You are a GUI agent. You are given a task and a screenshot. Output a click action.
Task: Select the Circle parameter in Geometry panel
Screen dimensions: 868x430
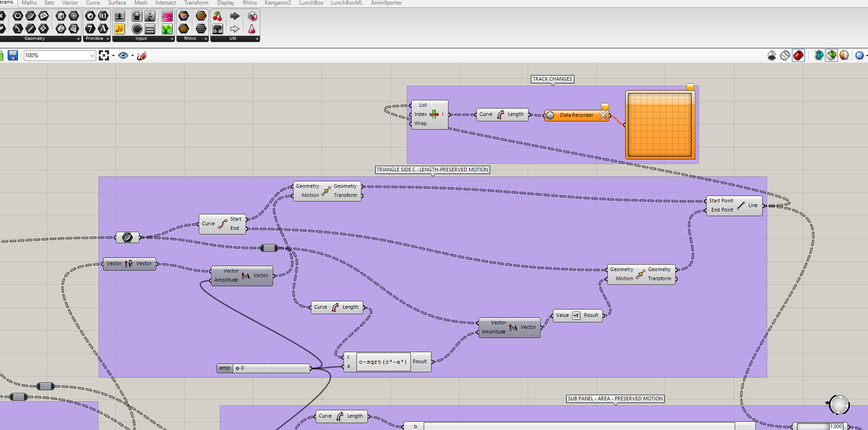click(x=18, y=16)
